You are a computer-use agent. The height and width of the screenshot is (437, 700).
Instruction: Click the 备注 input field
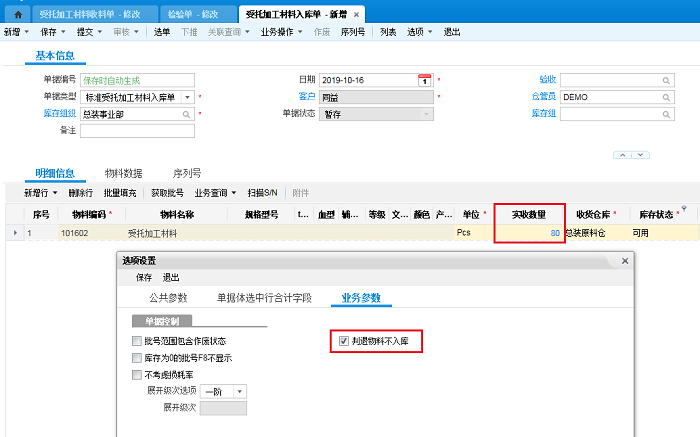pyautogui.click(x=136, y=132)
